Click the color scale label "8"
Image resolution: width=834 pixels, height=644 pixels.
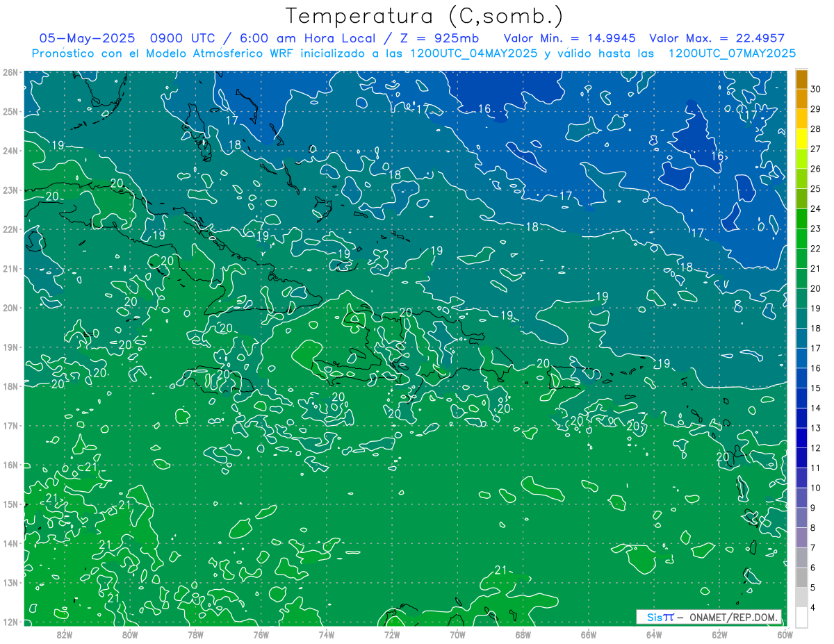814,528
